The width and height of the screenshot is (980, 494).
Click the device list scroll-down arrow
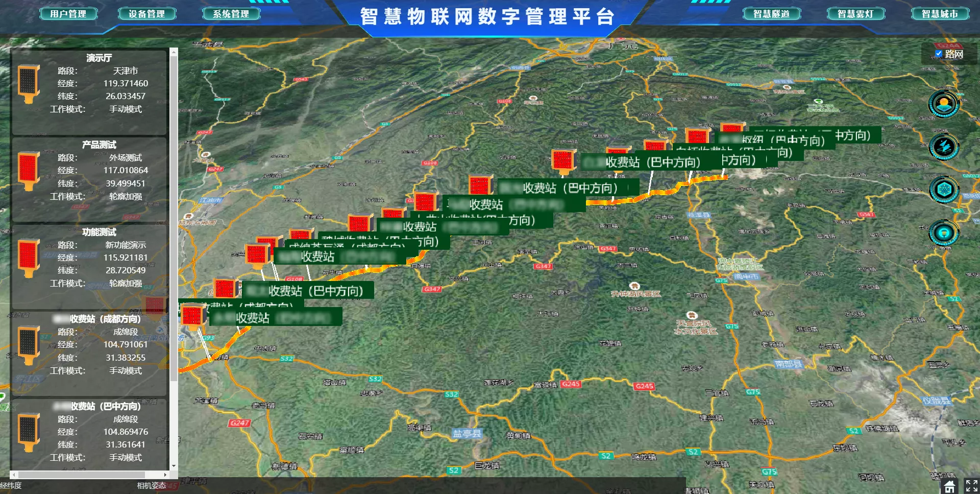coord(174,466)
